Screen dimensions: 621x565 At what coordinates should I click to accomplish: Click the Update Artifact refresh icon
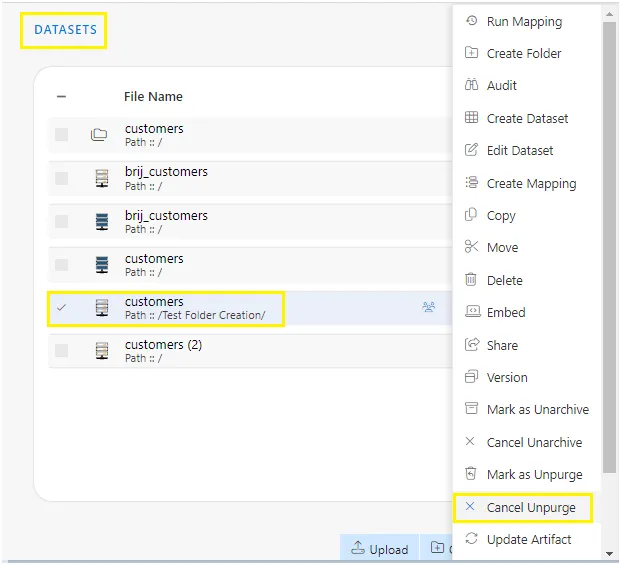pyautogui.click(x=471, y=538)
